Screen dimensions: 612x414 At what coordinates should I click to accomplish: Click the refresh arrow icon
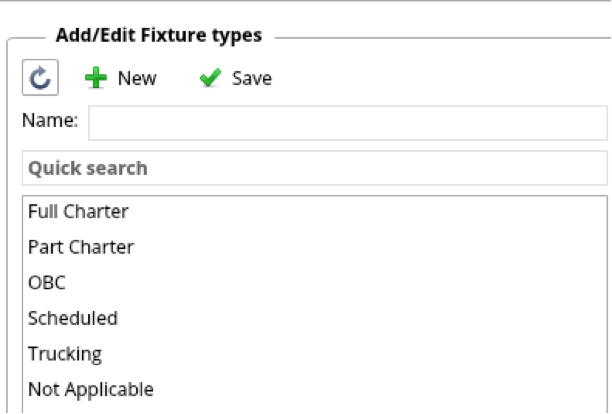(x=40, y=78)
